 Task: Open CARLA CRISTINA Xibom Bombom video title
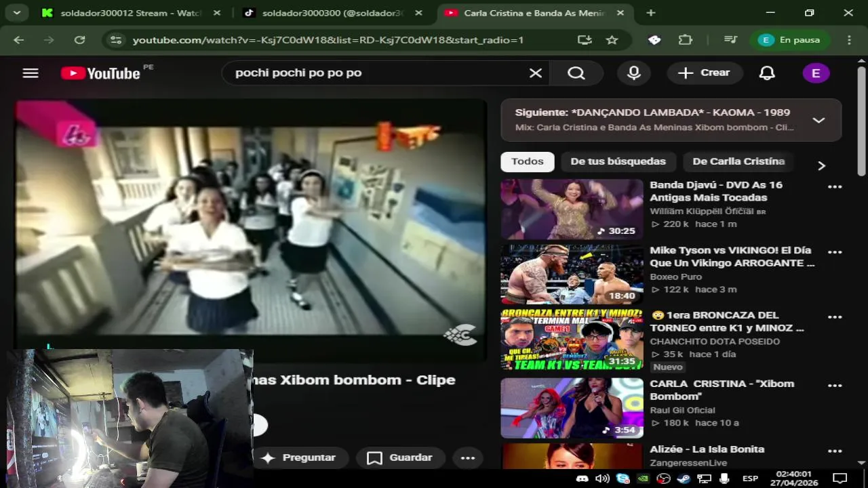click(722, 390)
